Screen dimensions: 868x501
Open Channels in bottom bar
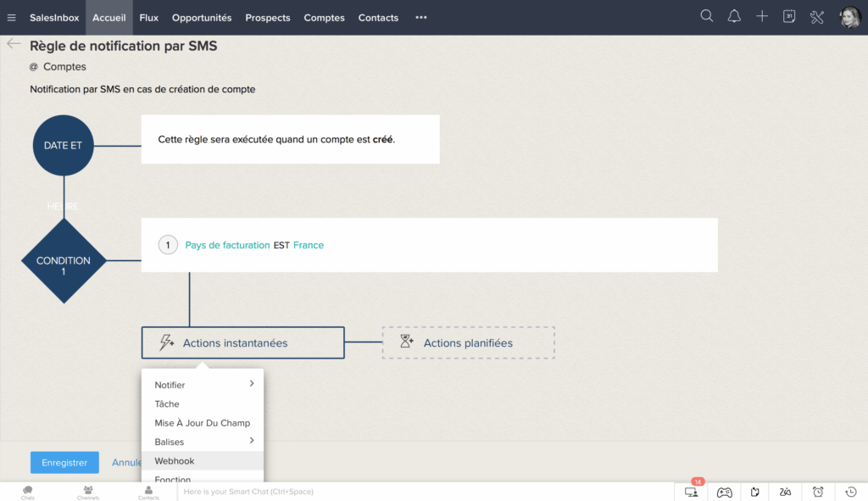(88, 493)
